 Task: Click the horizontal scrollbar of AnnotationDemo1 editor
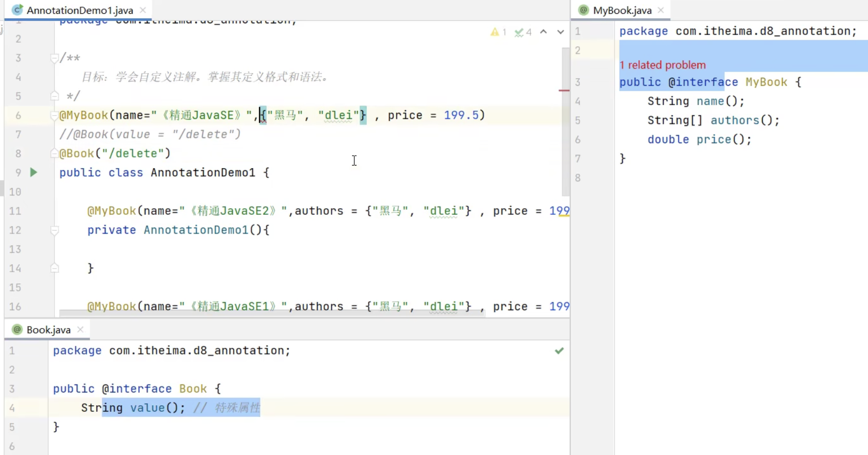pos(272,312)
